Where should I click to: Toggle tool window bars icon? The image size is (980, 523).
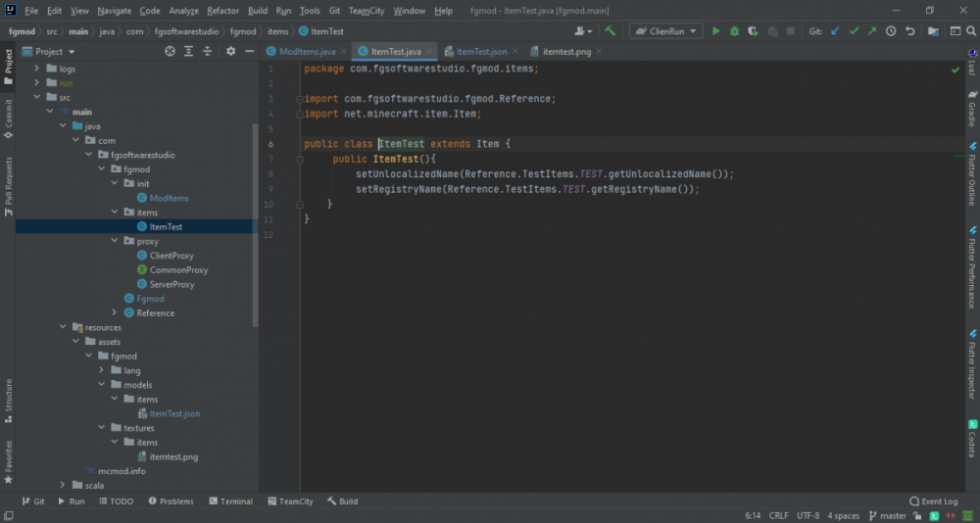click(9, 516)
